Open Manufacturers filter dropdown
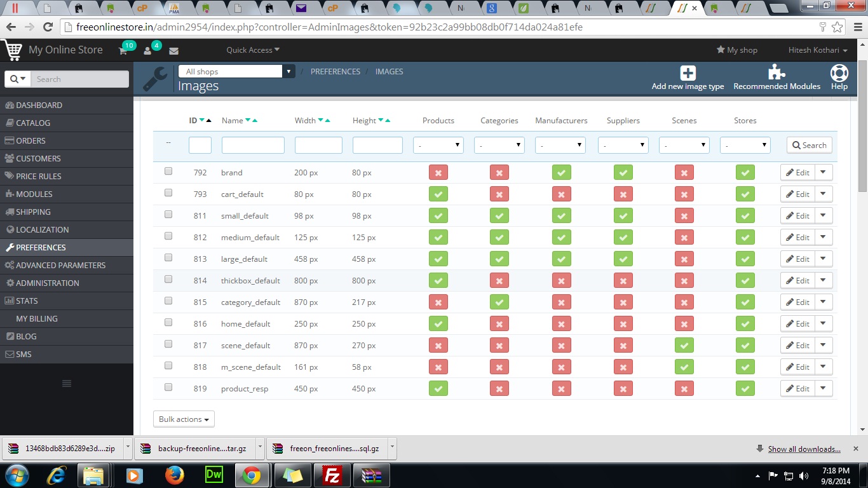This screenshot has width=868, height=488. tap(560, 146)
